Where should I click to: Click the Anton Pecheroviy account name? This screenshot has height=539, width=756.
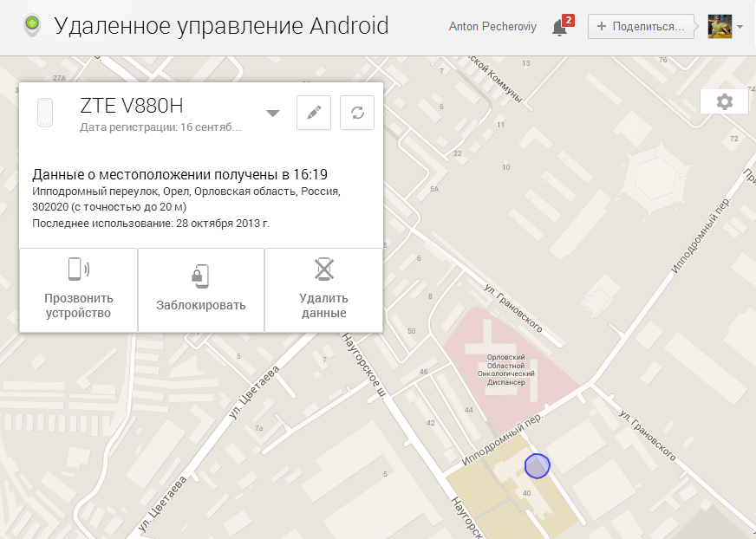coord(492,27)
